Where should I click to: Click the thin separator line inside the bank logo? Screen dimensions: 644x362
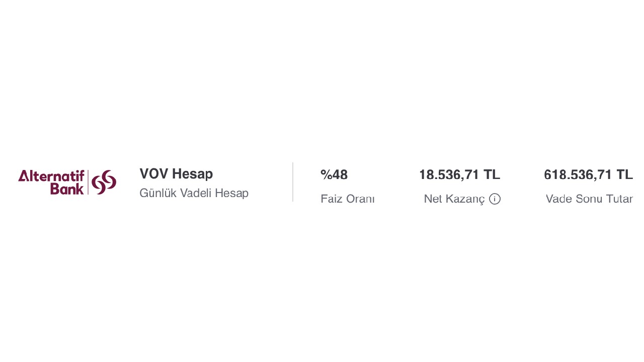click(x=88, y=182)
